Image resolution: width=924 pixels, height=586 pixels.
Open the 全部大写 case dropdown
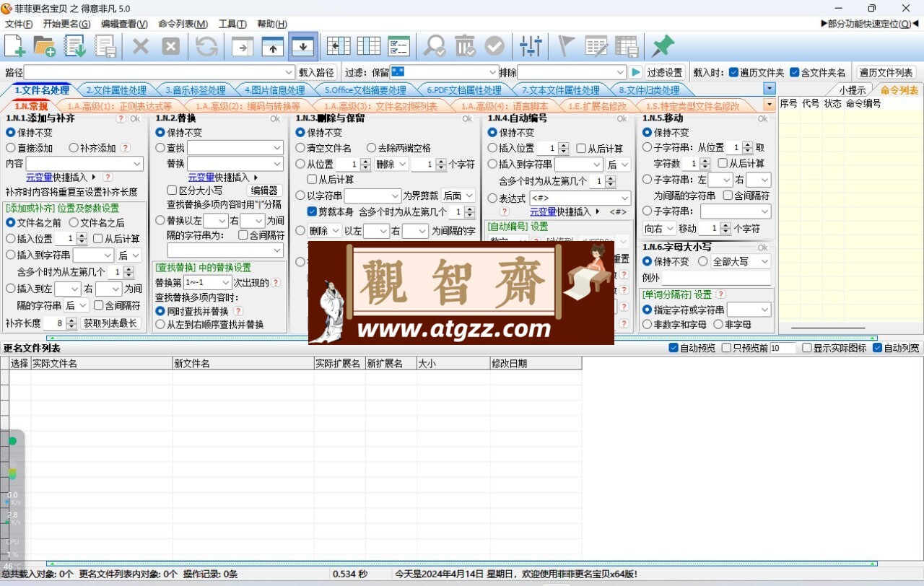point(764,261)
